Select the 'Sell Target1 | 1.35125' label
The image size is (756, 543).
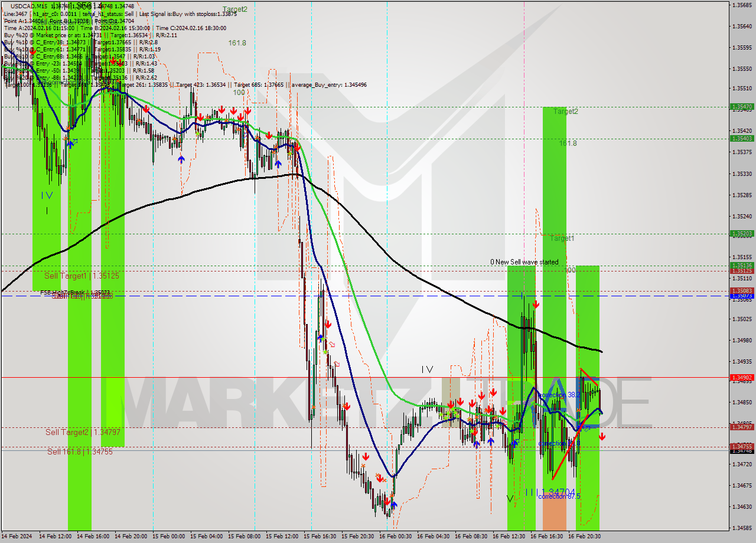tap(82, 276)
